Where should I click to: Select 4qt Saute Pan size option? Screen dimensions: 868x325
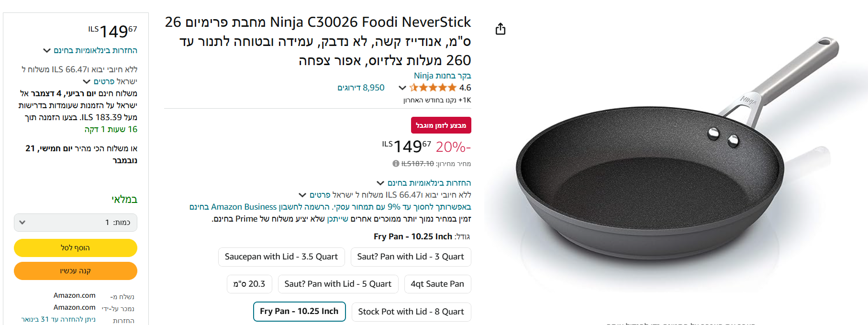point(437,284)
